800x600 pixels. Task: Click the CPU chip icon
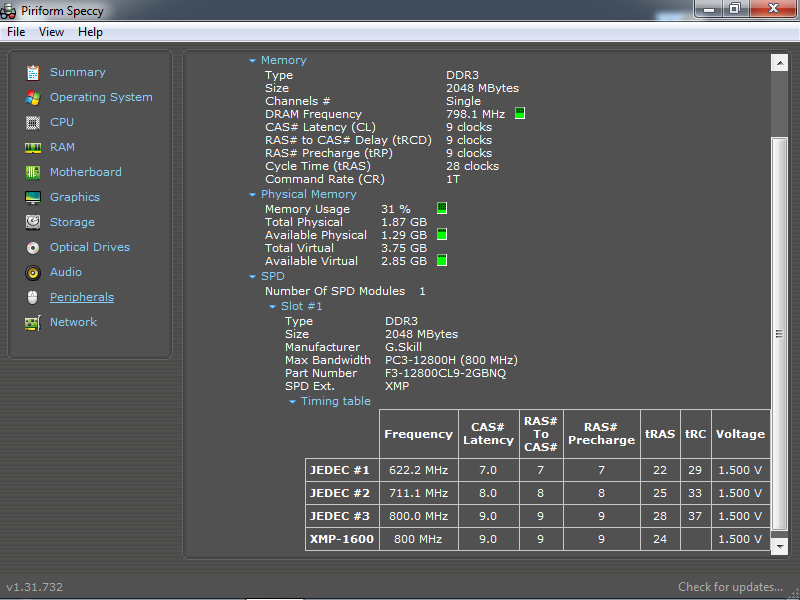33,122
